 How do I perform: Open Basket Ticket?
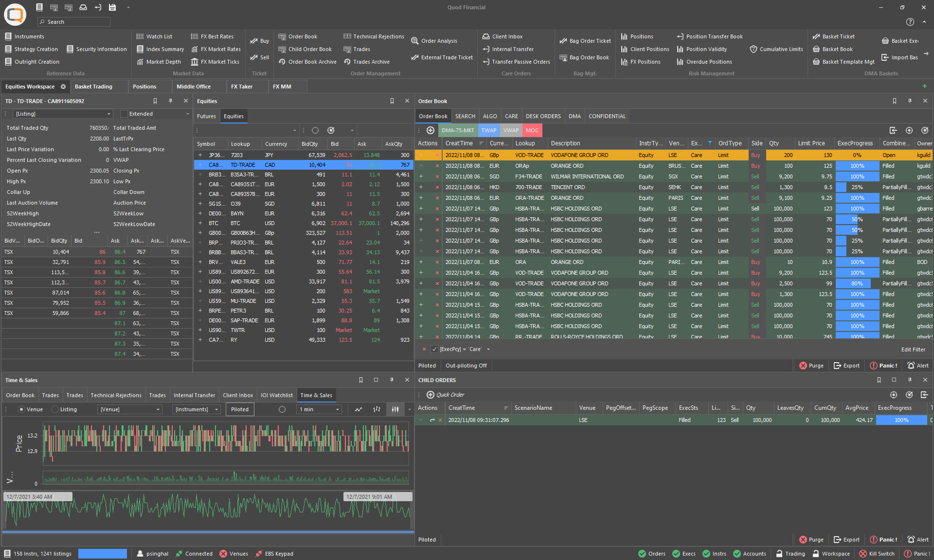click(x=834, y=36)
